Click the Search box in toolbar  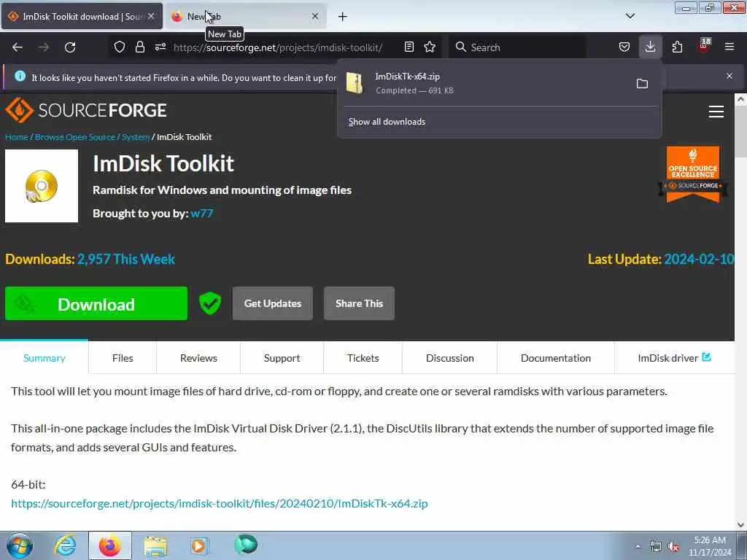[517, 47]
